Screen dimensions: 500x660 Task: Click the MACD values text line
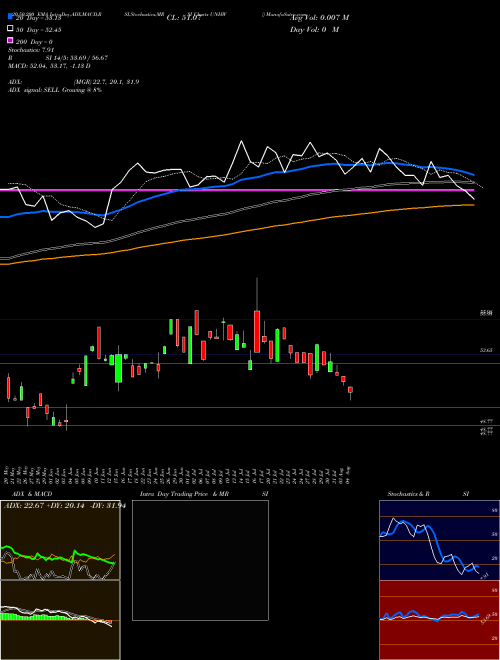click(x=49, y=66)
